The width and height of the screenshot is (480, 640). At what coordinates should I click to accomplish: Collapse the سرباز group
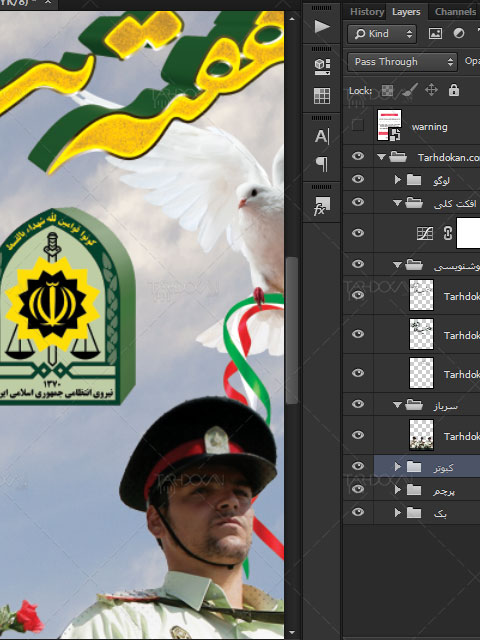(x=397, y=405)
